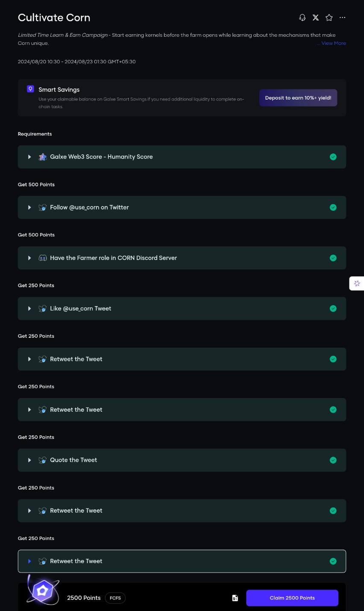Click the floating sparkle widget icon

click(357, 283)
